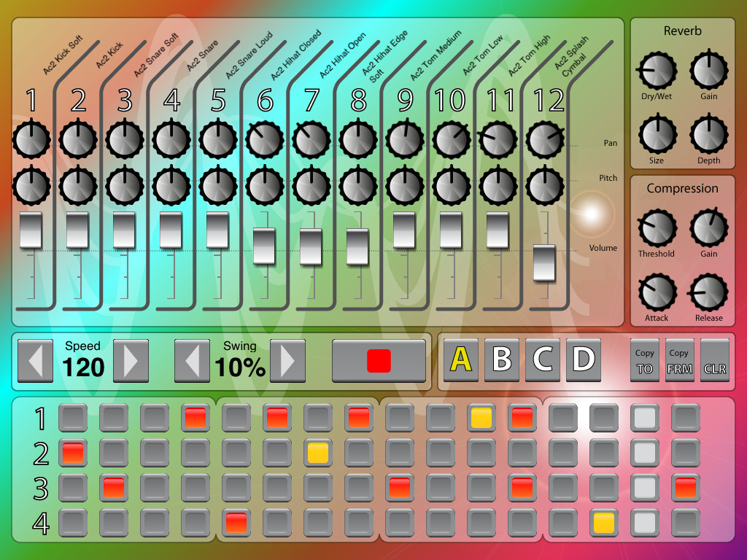Screen dimensions: 747x560
Task: Click channel 10 volume fader
Action: (451, 230)
